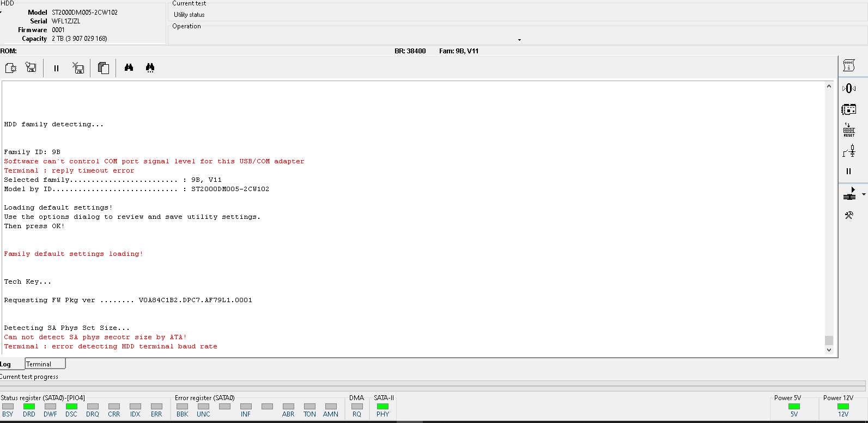Screen dimensions: 868x423
Task: Expand the dropdown arrow beside the play icon
Action: pyautogui.click(x=864, y=194)
